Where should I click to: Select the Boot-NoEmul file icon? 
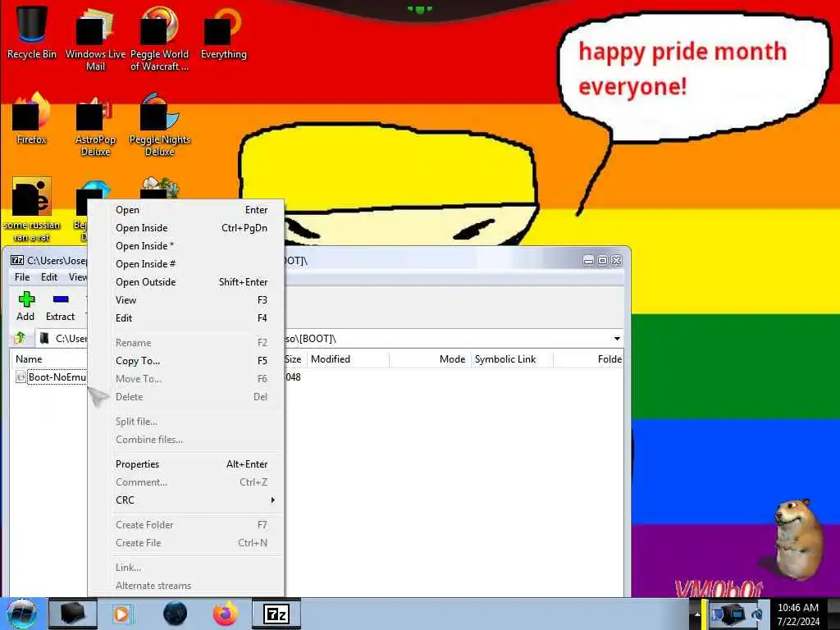[21, 377]
